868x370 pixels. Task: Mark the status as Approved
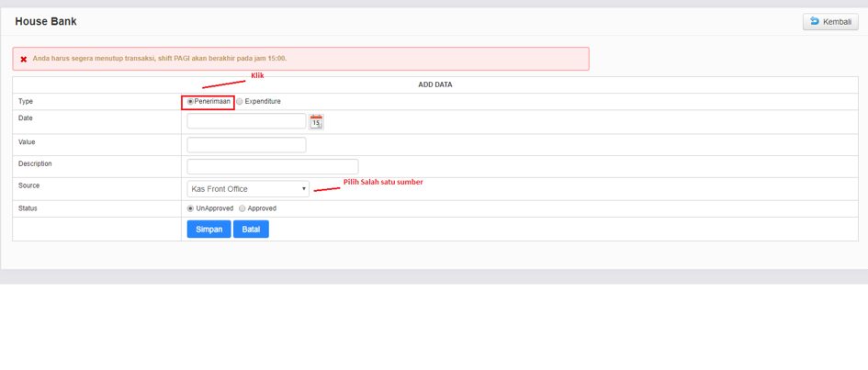tap(242, 208)
